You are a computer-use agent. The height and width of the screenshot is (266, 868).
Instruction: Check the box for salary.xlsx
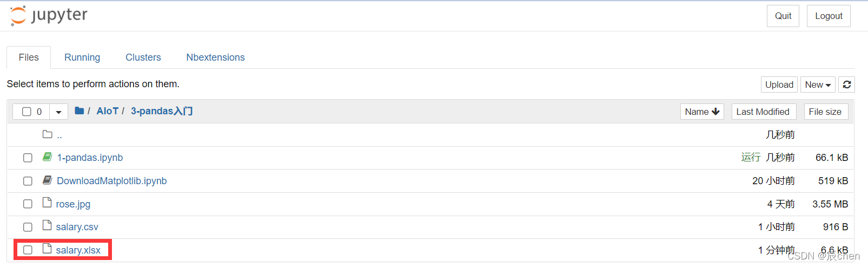click(x=28, y=250)
